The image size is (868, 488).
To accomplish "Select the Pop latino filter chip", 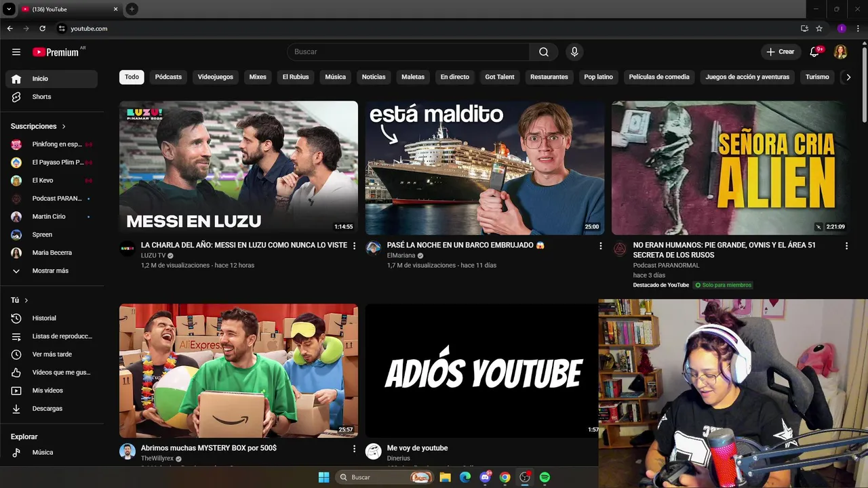I will [599, 77].
